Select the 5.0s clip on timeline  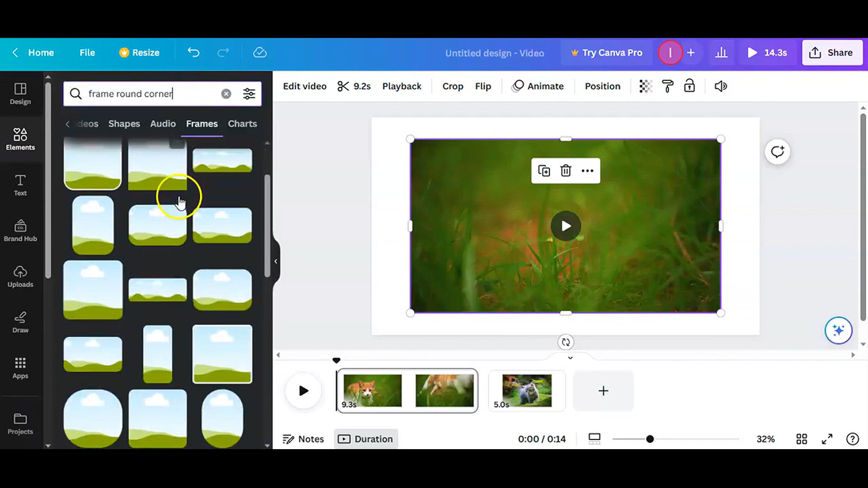pos(527,390)
